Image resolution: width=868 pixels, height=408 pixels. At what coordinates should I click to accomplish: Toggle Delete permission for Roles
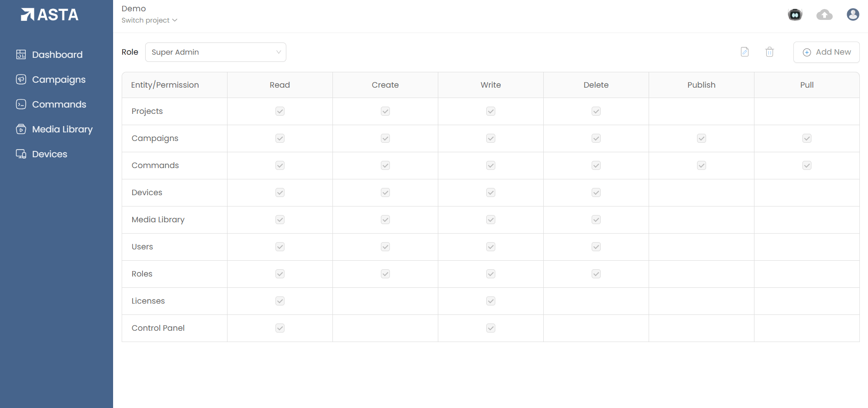(596, 274)
